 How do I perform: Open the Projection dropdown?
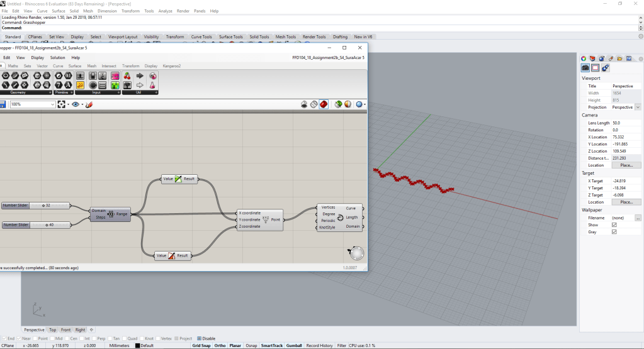638,107
